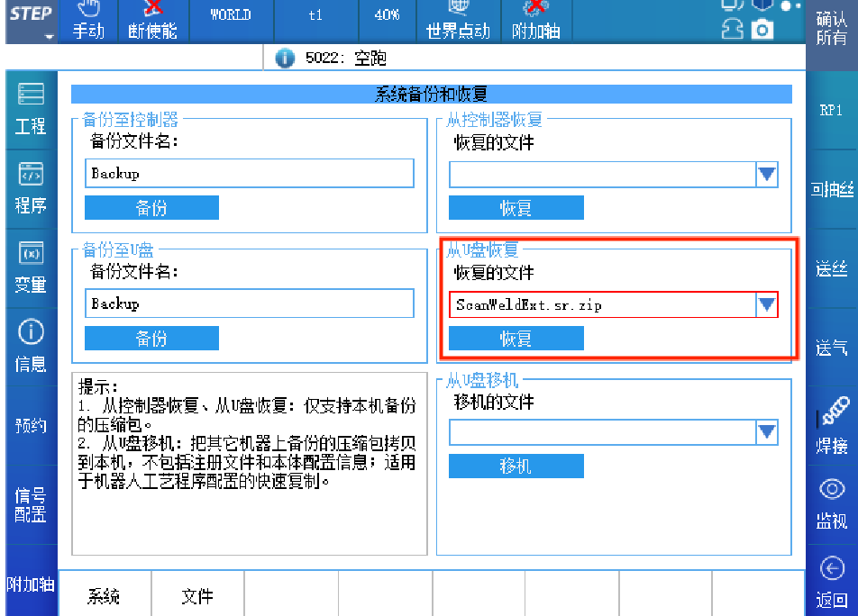Viewport: 858px width, 616px height.
Task: Open the 程序 program sidebar icon
Action: (30, 174)
